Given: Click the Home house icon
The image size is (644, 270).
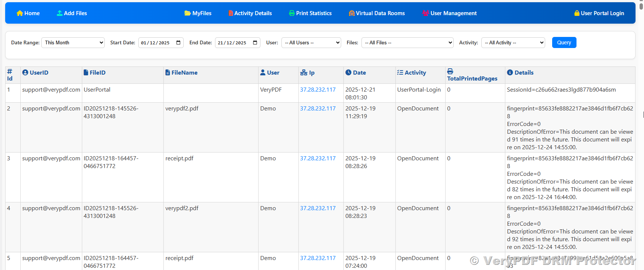Looking at the screenshot, I should coord(20,13).
